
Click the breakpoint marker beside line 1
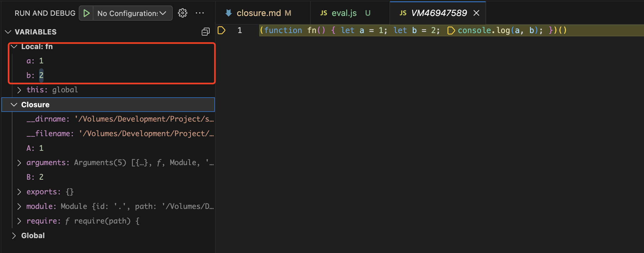coord(221,30)
